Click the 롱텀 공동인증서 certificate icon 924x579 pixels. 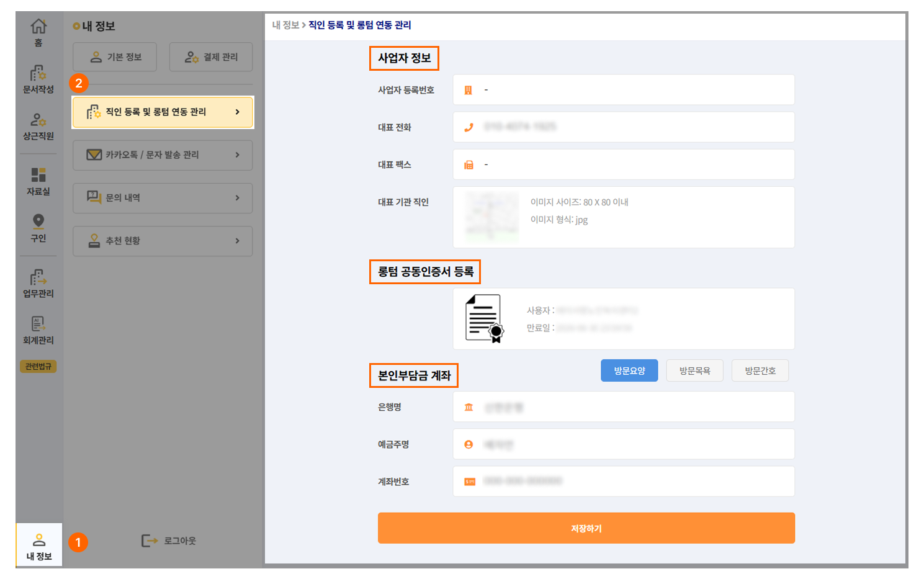pos(484,319)
